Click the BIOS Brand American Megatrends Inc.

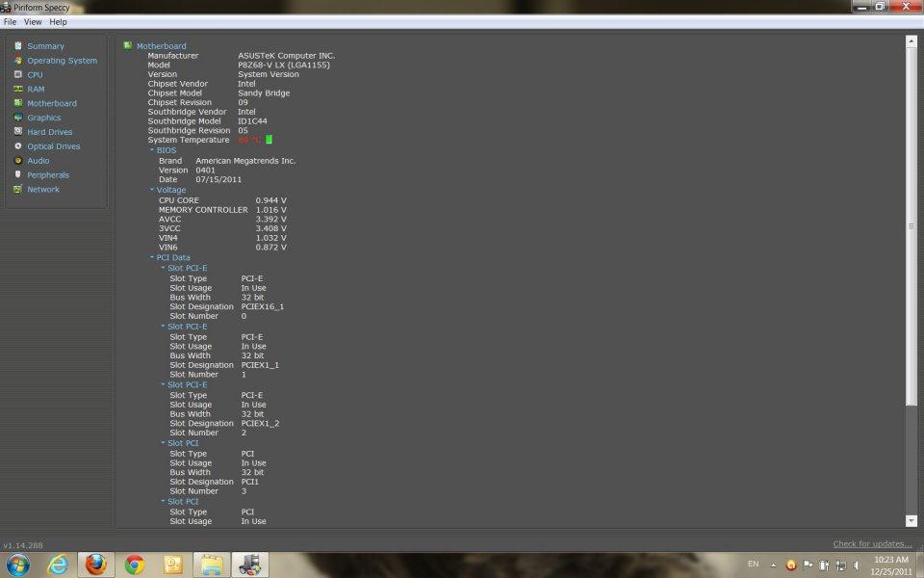point(245,161)
